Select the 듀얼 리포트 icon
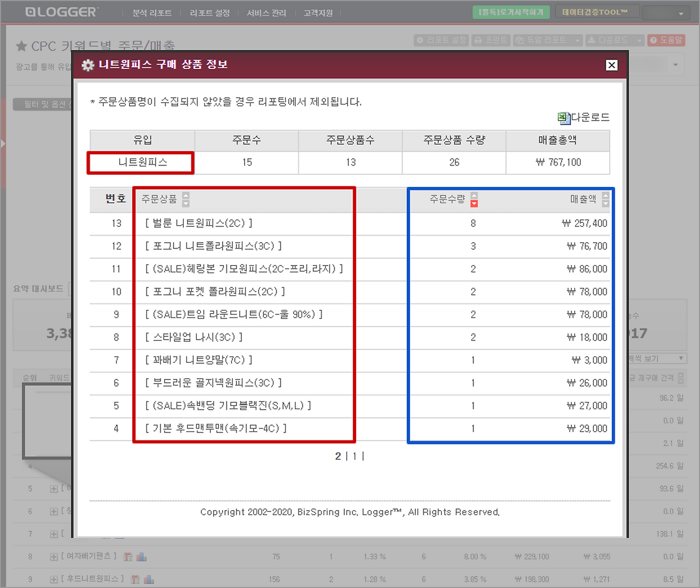 (520, 40)
